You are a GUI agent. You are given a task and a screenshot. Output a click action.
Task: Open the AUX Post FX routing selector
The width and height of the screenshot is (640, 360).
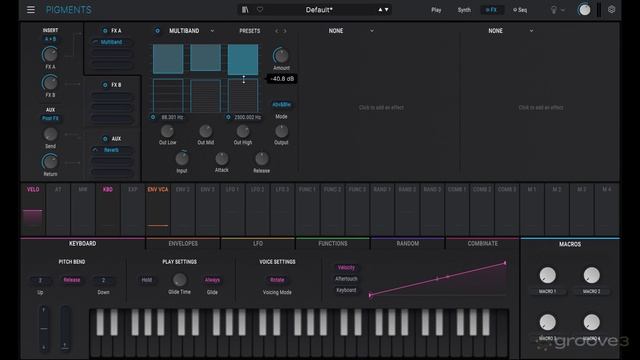(x=50, y=118)
